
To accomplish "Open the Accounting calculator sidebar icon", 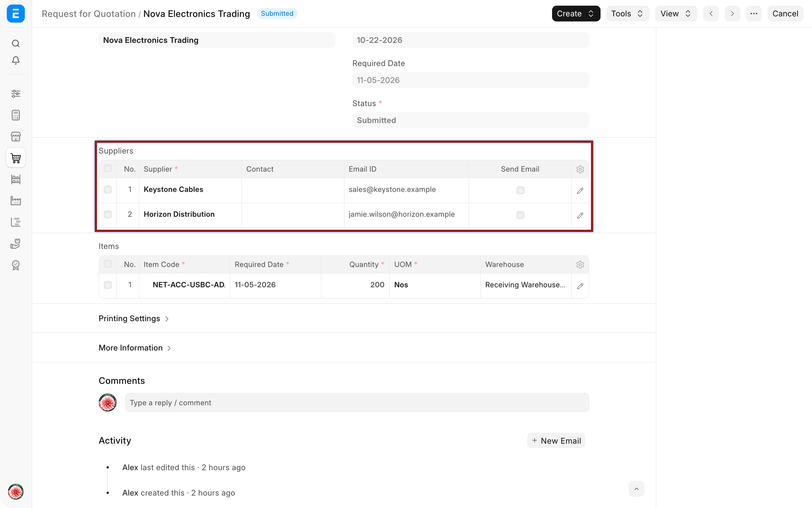I will tap(16, 115).
